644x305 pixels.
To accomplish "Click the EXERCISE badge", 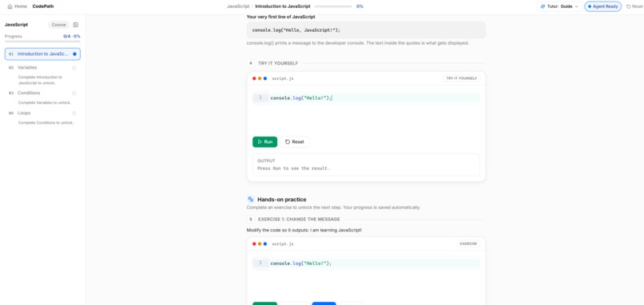I will pos(469,244).
